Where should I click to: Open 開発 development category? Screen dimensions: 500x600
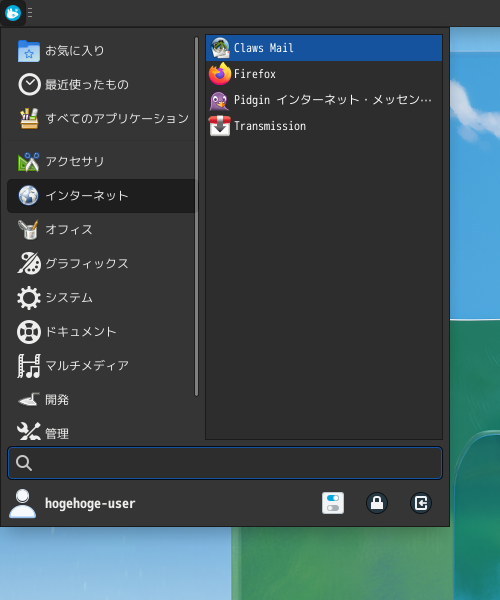click(x=101, y=400)
